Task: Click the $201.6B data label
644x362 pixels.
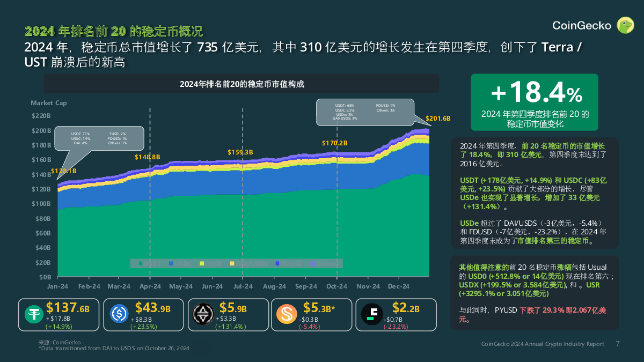Action: click(437, 119)
